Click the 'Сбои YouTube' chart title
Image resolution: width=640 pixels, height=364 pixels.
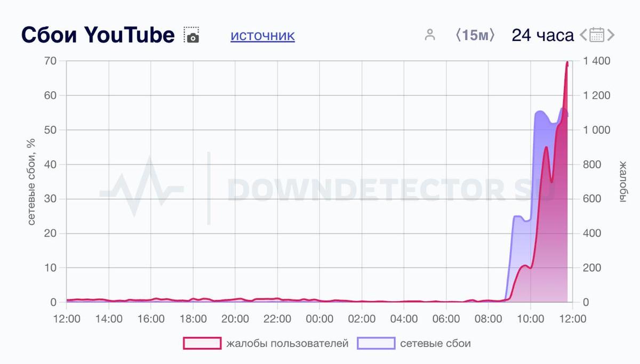[98, 35]
